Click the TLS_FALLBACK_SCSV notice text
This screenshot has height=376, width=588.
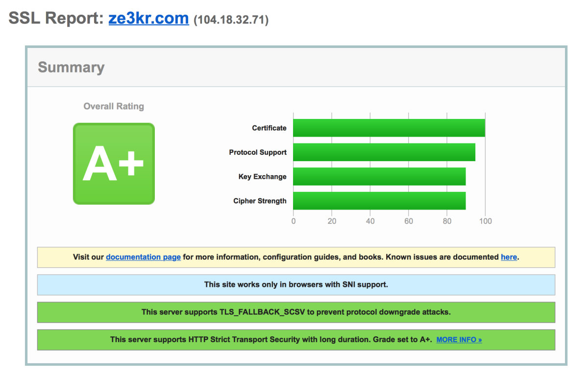pyautogui.click(x=296, y=312)
